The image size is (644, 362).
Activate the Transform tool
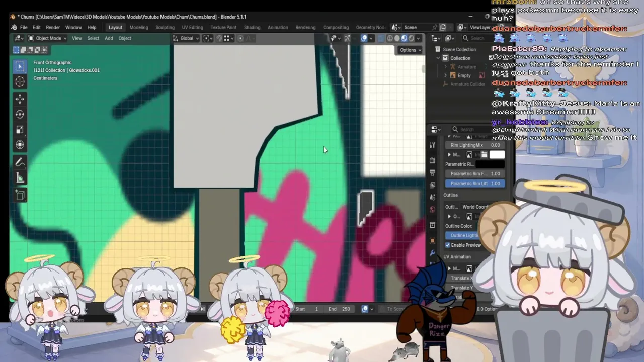[x=20, y=145]
